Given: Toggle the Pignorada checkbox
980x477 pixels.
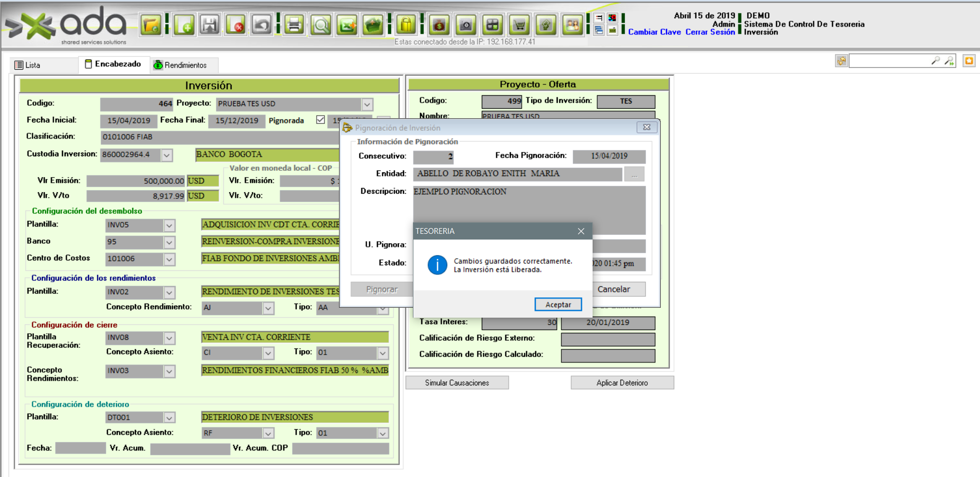Looking at the screenshot, I should tap(320, 120).
